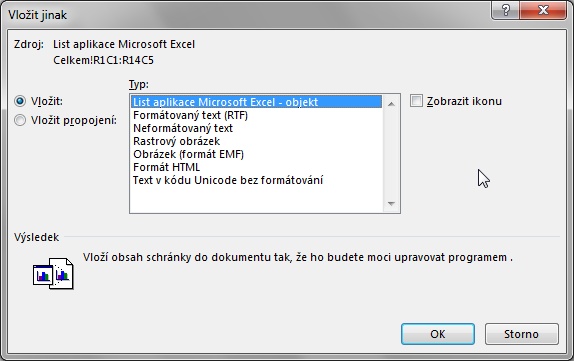The height and width of the screenshot is (361, 574).
Task: Click empty area of type listbox
Action: click(256, 200)
